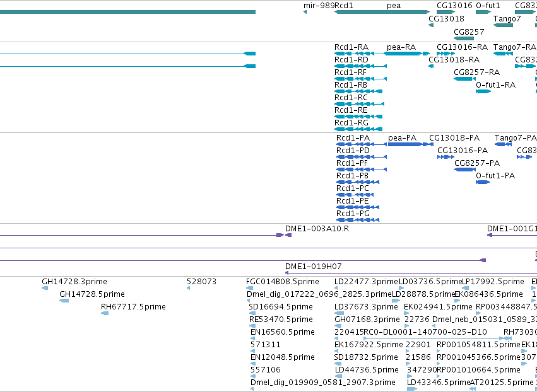Open the Rcd1-PD protein feature
This screenshot has width=537, height=392.
click(362, 157)
